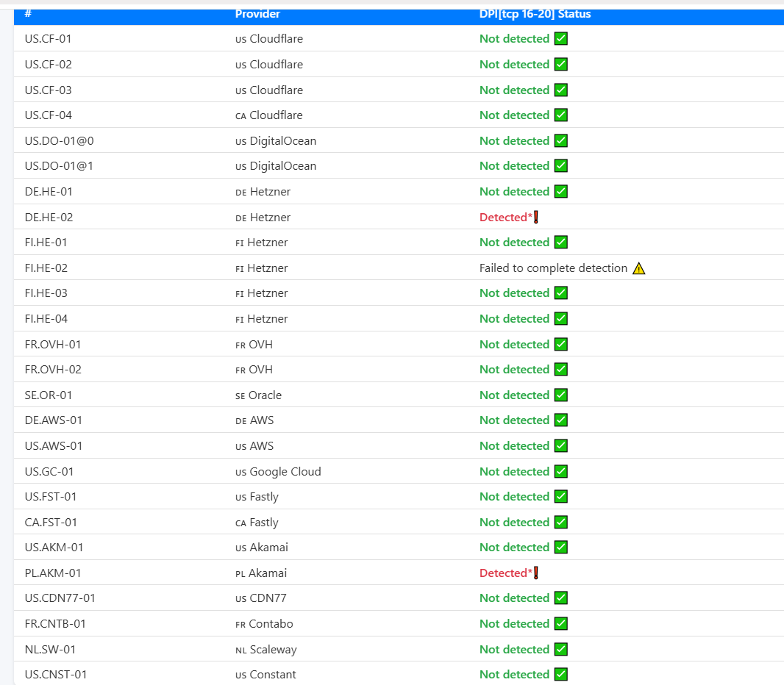Click 'US DigitalOcean' cell in US.DO-01@1 row
The width and height of the screenshot is (784, 685).
[x=276, y=166]
